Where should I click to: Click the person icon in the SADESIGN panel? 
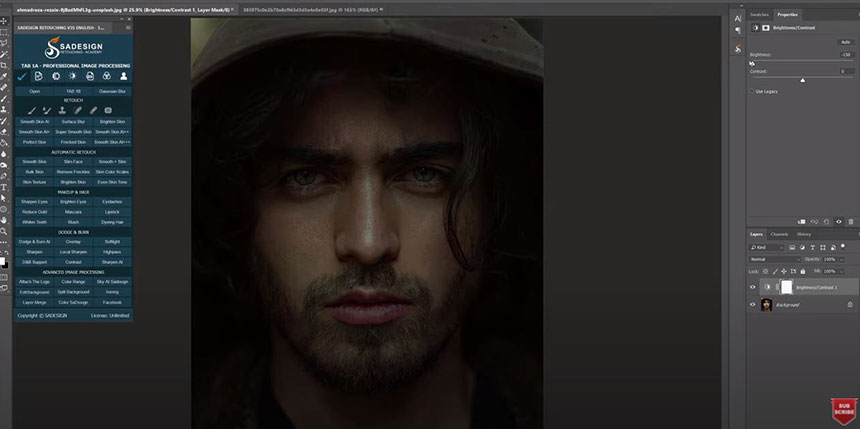click(x=123, y=75)
